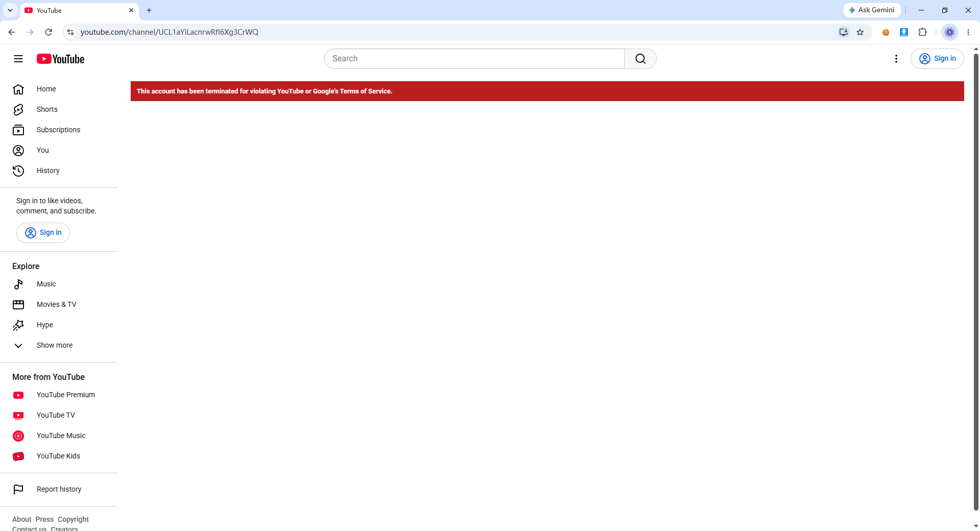Expand Show more in Explore
Screen dimensions: 980x531
click(x=59, y=345)
